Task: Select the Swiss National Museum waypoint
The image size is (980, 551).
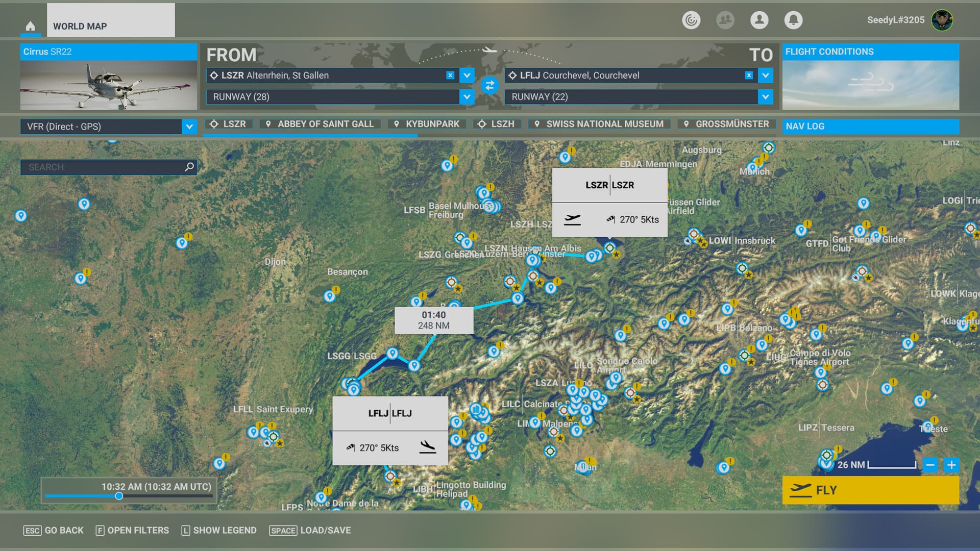Action: pos(599,124)
